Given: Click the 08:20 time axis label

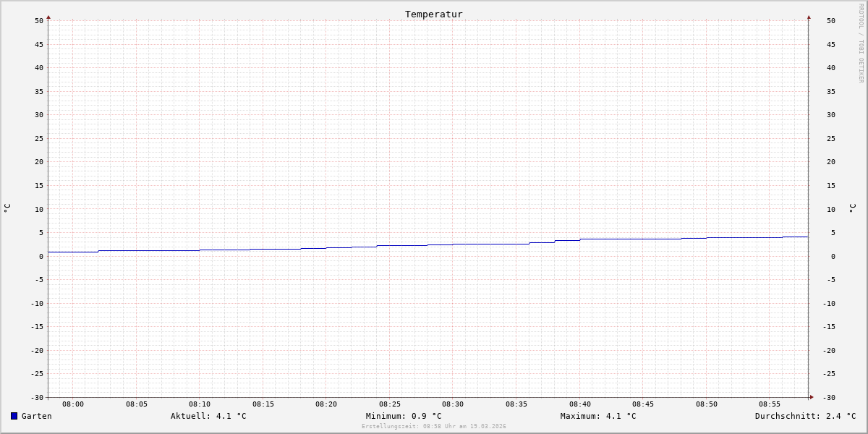Looking at the screenshot, I should [326, 404].
